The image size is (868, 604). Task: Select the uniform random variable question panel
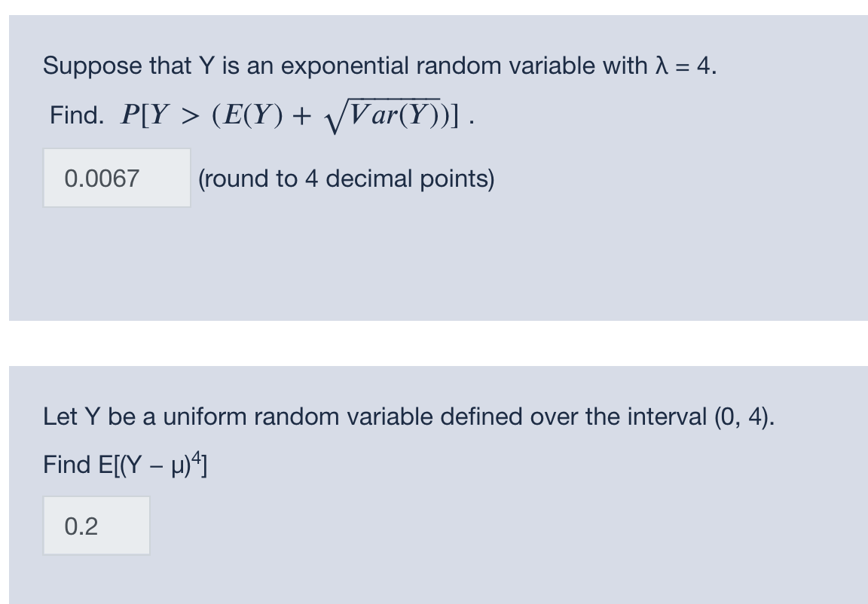434,482
